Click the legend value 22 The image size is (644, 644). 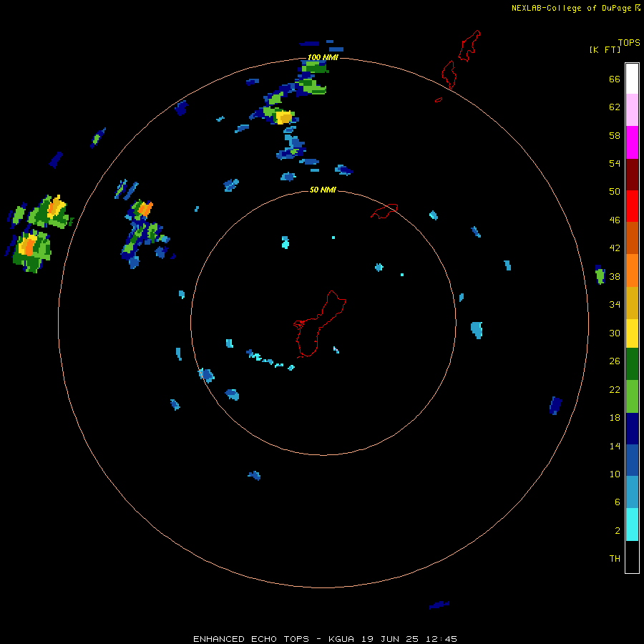click(x=615, y=390)
